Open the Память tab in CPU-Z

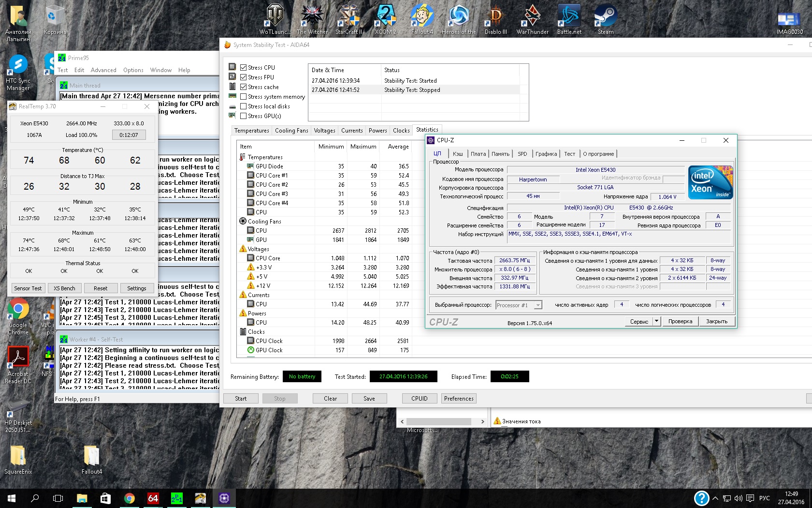(x=500, y=154)
